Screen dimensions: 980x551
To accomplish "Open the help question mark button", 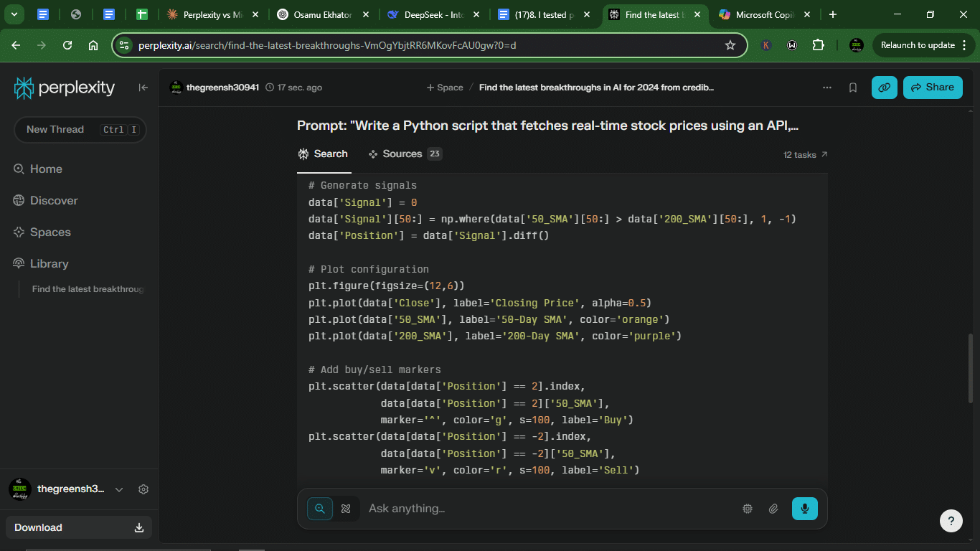I will pos(951,521).
